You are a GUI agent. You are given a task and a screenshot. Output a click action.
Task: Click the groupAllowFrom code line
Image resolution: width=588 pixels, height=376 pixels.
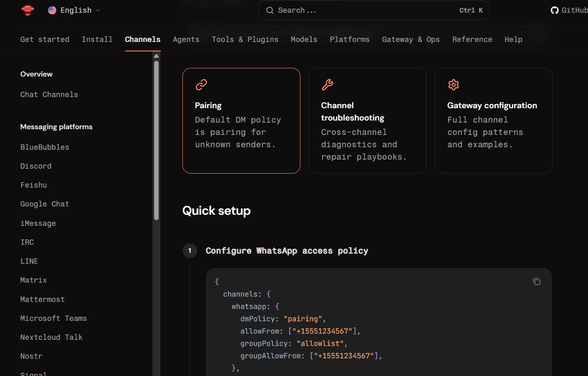coord(311,356)
